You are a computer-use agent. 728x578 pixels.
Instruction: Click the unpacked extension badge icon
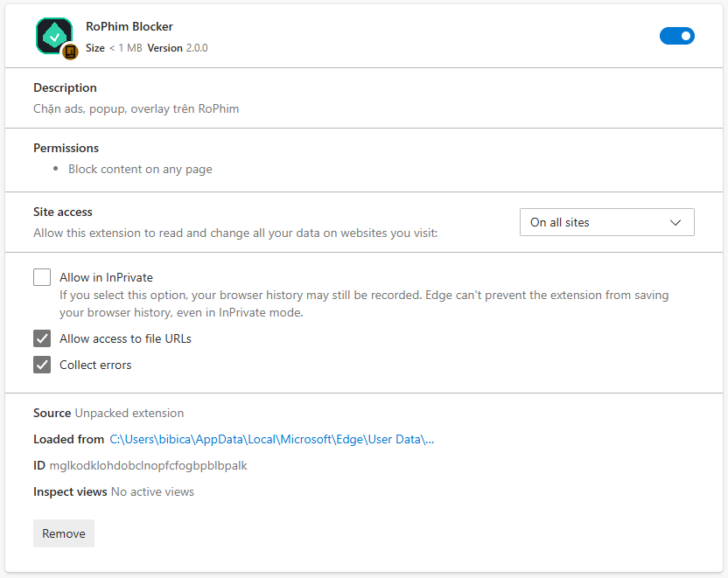point(71,52)
